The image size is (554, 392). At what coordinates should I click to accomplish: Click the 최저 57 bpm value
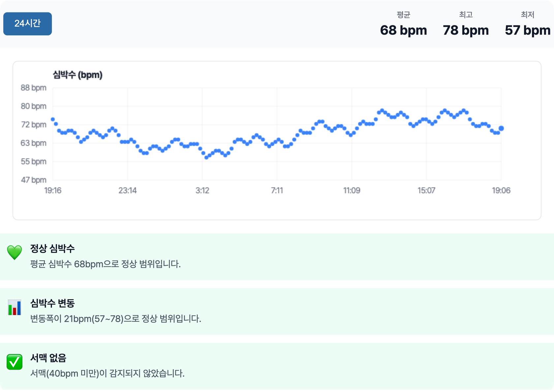click(x=528, y=30)
